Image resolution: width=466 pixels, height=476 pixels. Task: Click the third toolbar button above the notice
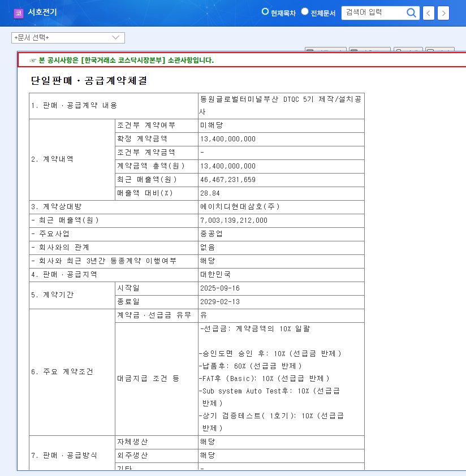coord(410,49)
